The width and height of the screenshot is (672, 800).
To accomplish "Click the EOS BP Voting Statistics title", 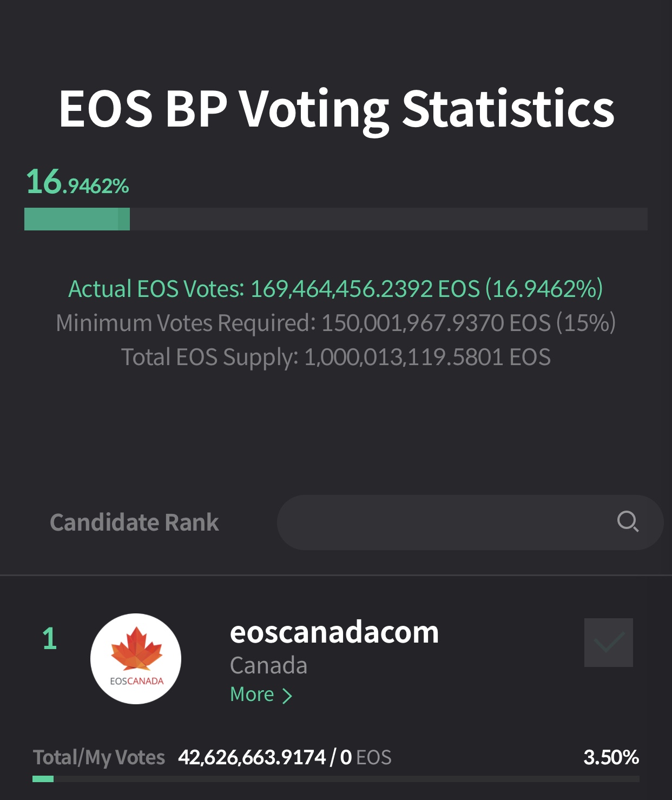I will click(336, 109).
